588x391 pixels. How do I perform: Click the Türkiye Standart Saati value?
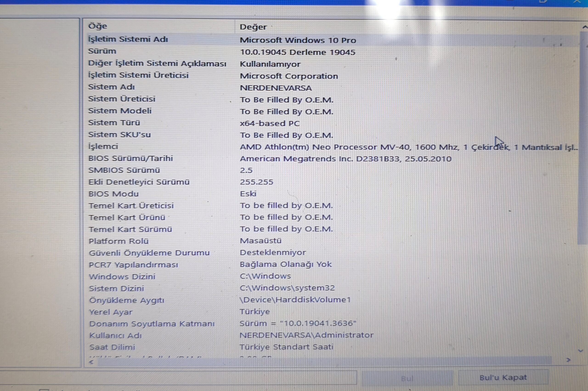[x=286, y=347]
